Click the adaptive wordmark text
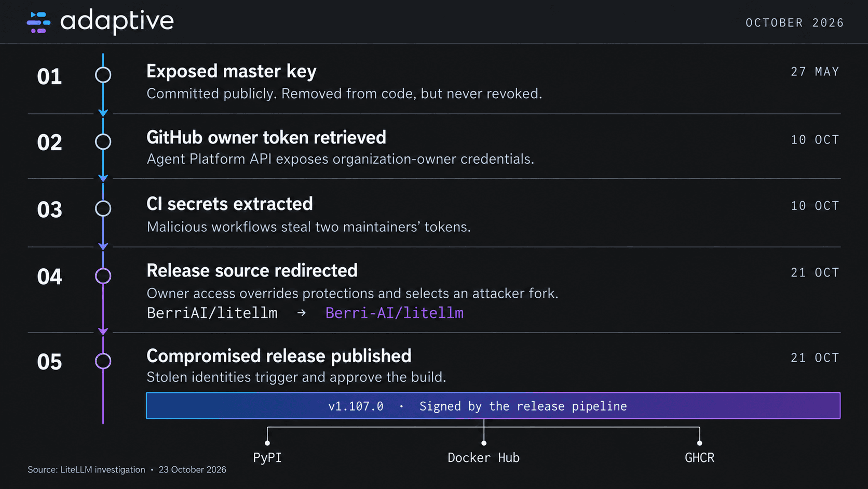The height and width of the screenshot is (489, 868). (117, 21)
